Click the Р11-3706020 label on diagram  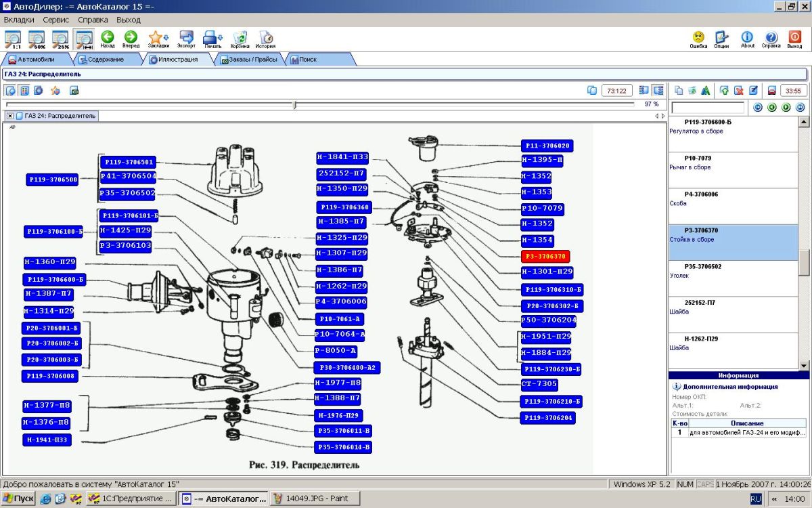coord(547,146)
